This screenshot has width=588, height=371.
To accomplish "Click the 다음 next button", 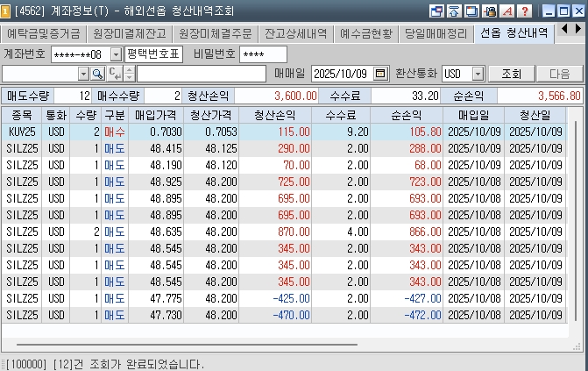I will [x=559, y=74].
